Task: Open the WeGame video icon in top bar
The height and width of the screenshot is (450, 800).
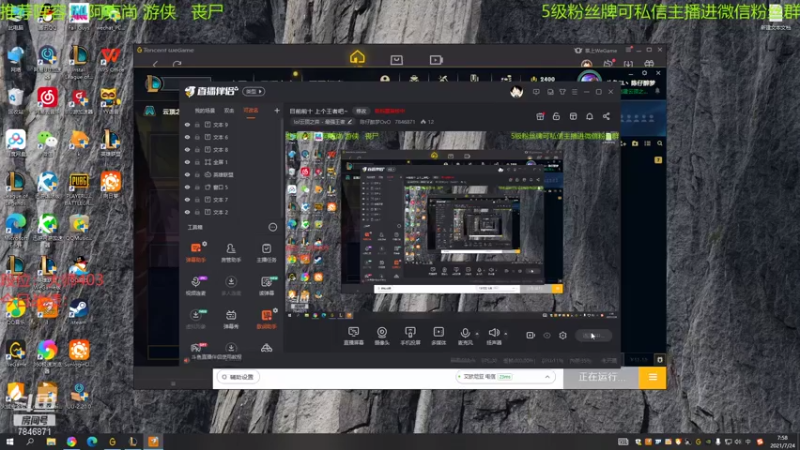Action: tap(436, 60)
